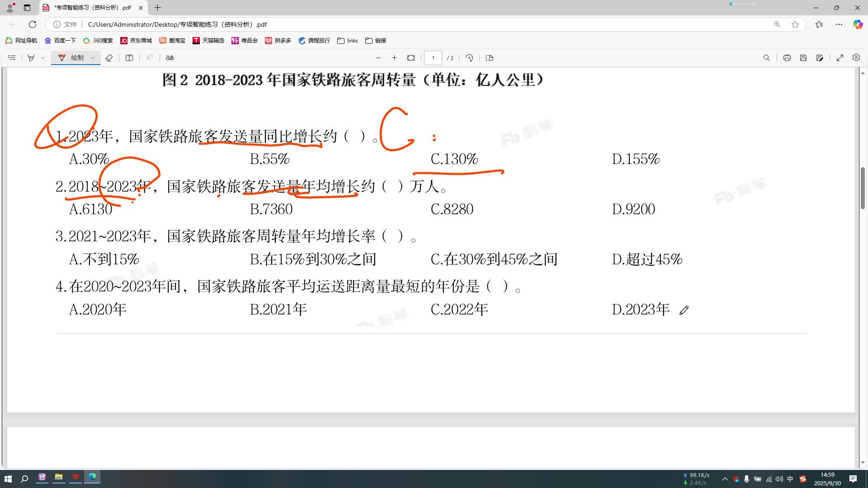The width and height of the screenshot is (868, 488).
Task: Enter PDF full screen mode
Action: click(x=840, y=58)
